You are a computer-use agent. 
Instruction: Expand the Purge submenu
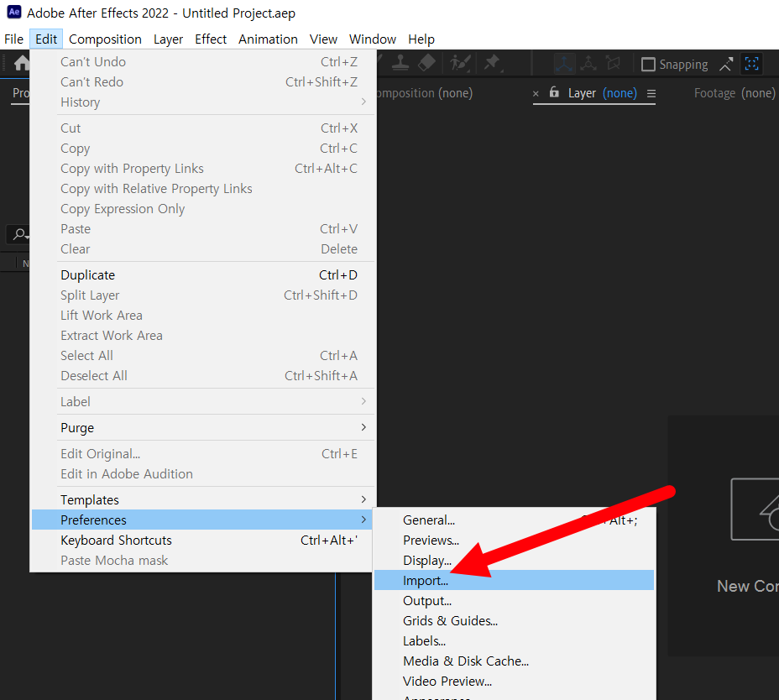[202, 428]
